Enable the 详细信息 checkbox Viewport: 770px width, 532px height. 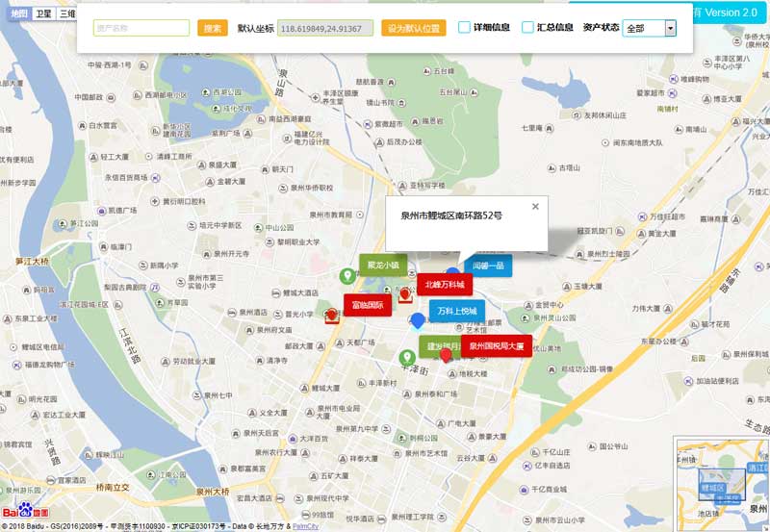(464, 28)
